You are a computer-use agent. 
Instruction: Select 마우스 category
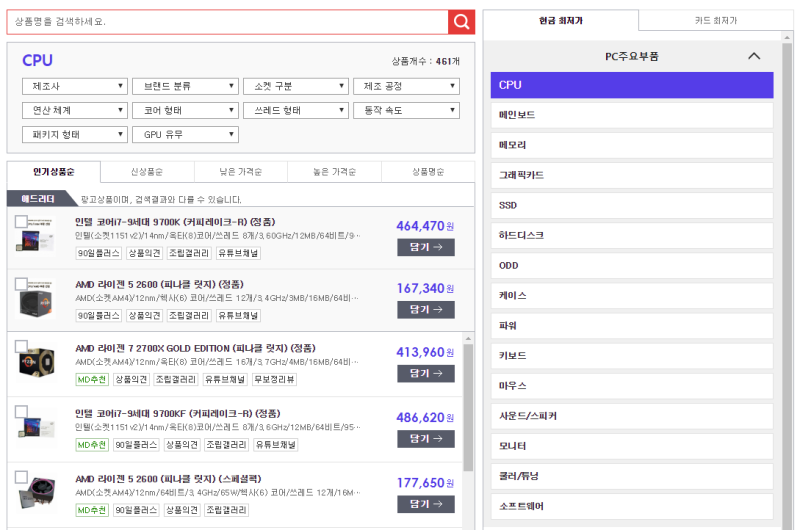tap(632, 386)
